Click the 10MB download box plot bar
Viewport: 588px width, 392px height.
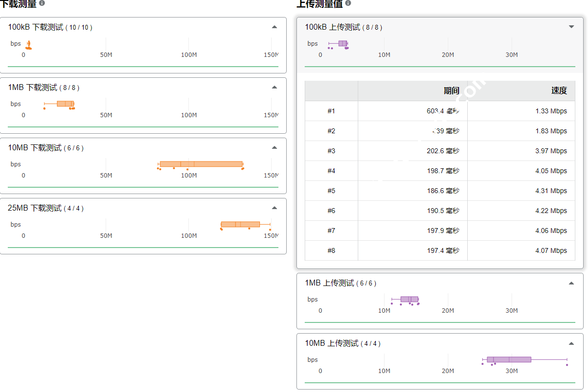(201, 164)
